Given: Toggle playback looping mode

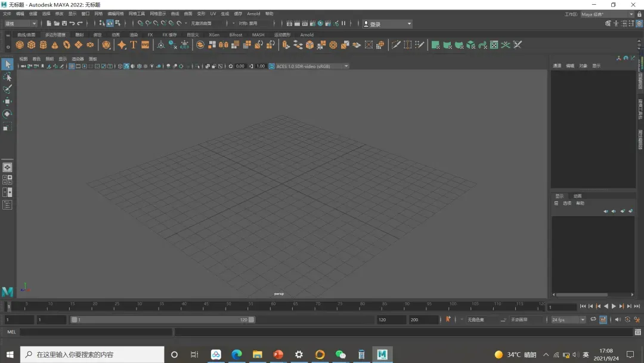Looking at the screenshot, I should [x=593, y=319].
